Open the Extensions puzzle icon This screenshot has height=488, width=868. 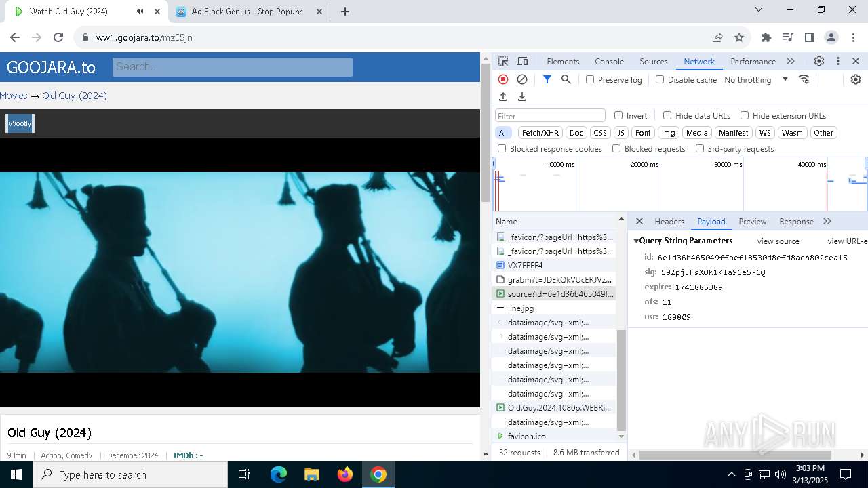(766, 37)
